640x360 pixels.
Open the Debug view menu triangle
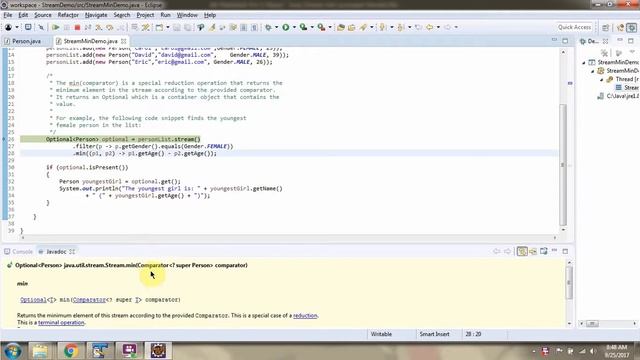[632, 53]
